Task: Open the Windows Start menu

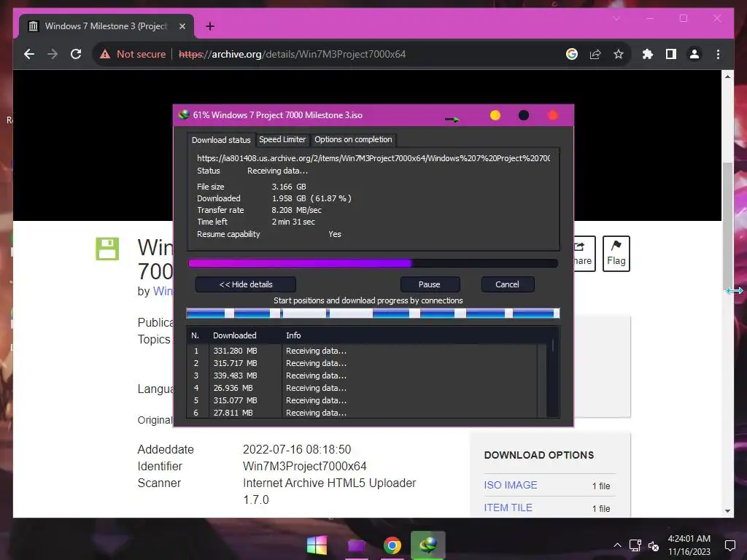Action: click(x=317, y=545)
